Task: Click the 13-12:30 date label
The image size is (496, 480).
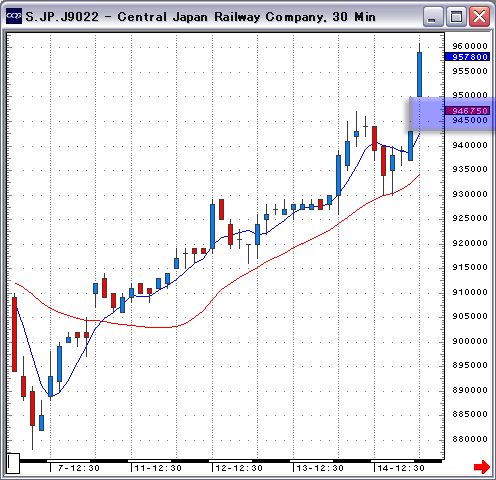Action: 320,468
